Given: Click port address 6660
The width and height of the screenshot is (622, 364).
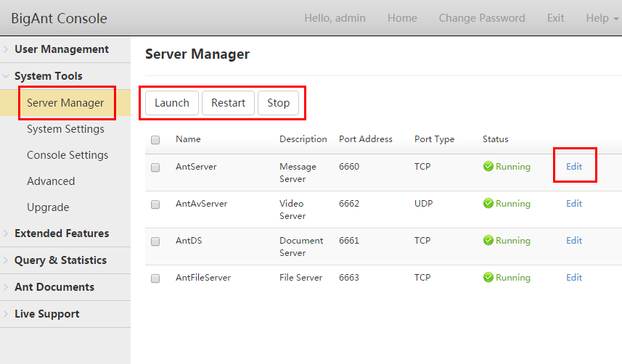Looking at the screenshot, I should [349, 167].
